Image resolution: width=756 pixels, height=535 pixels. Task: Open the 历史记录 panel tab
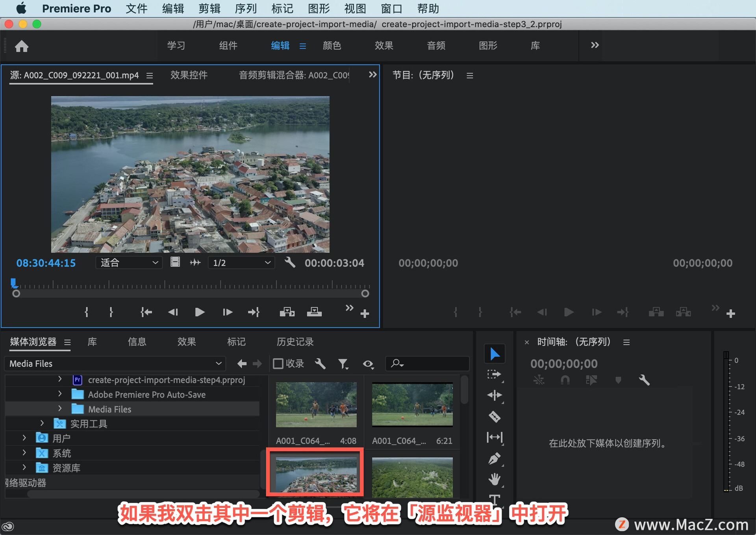pyautogui.click(x=295, y=342)
